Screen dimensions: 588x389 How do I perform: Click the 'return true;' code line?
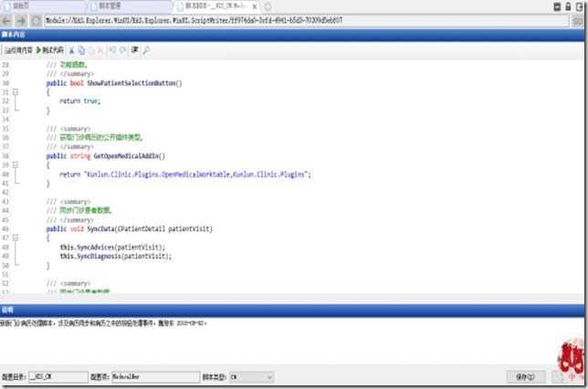click(79, 101)
